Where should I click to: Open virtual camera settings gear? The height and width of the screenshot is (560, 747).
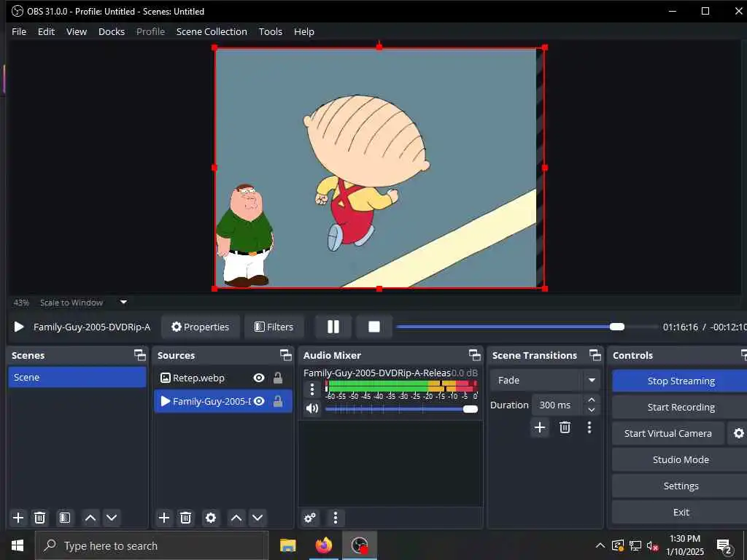point(738,433)
